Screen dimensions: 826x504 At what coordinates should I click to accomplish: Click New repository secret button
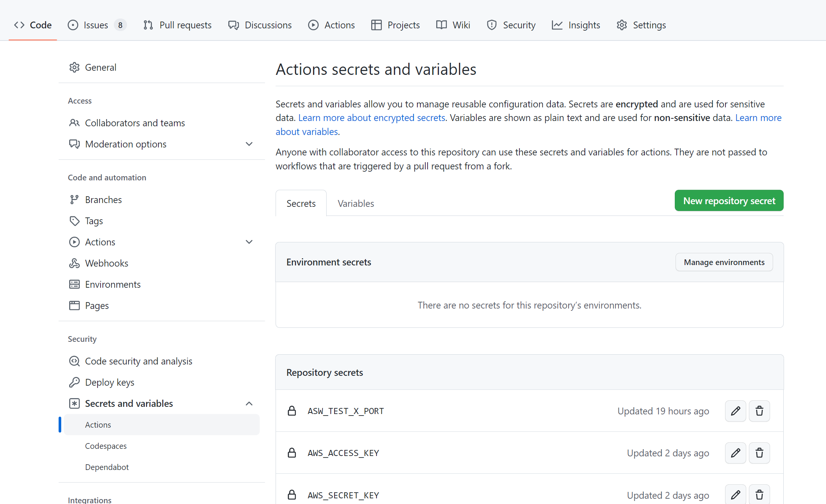pos(729,201)
